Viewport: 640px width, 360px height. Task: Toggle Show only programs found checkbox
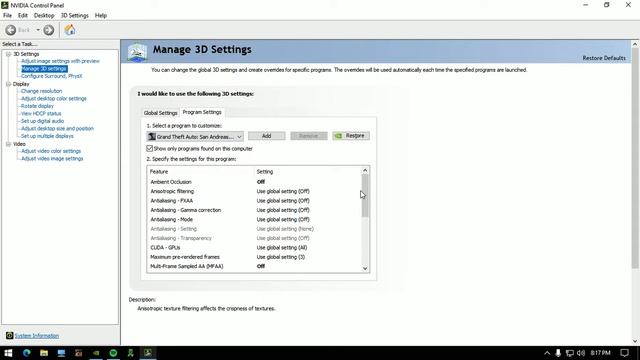coord(149,149)
